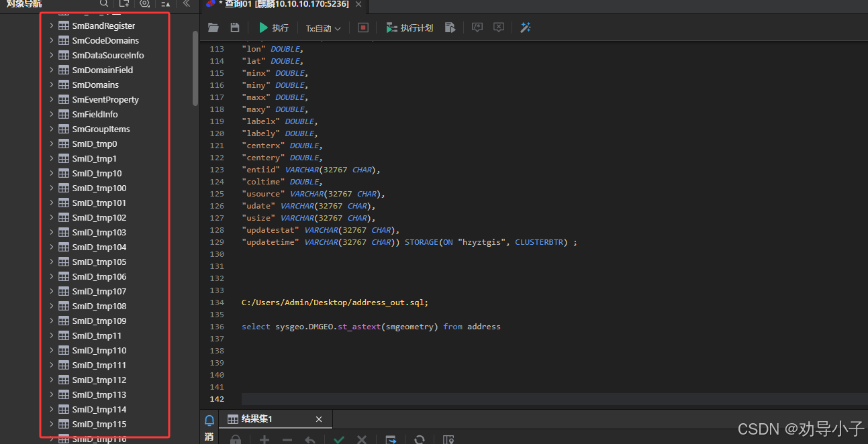Click the collapse-all icon in the navigator header

click(165, 3)
